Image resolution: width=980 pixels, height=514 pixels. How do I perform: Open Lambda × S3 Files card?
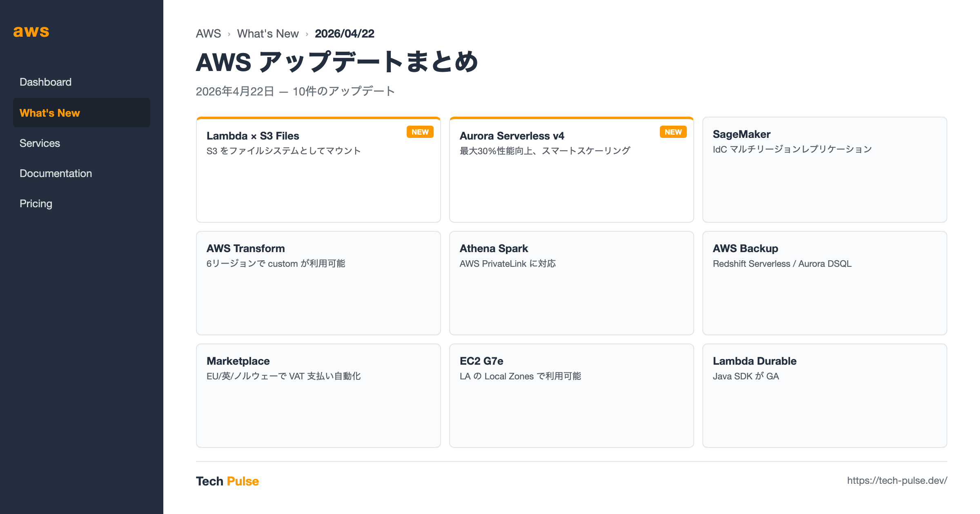[318, 170]
